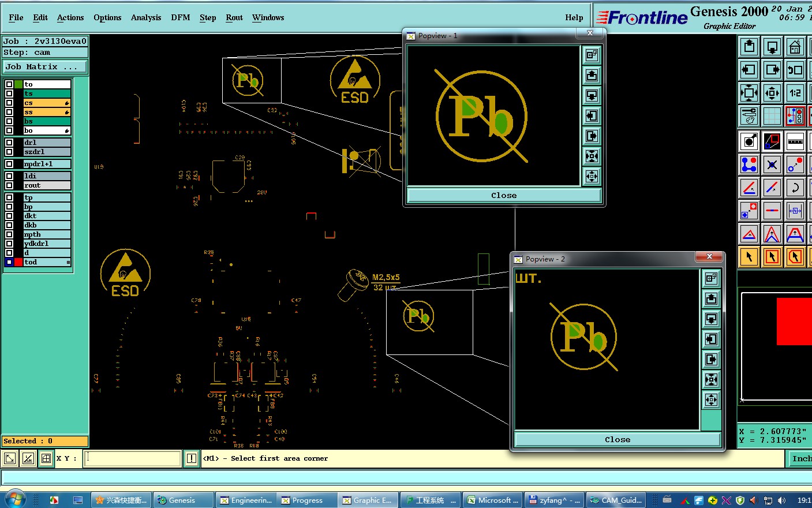The width and height of the screenshot is (812, 508).
Task: Select the ruler measurement tool
Action: pos(795,141)
